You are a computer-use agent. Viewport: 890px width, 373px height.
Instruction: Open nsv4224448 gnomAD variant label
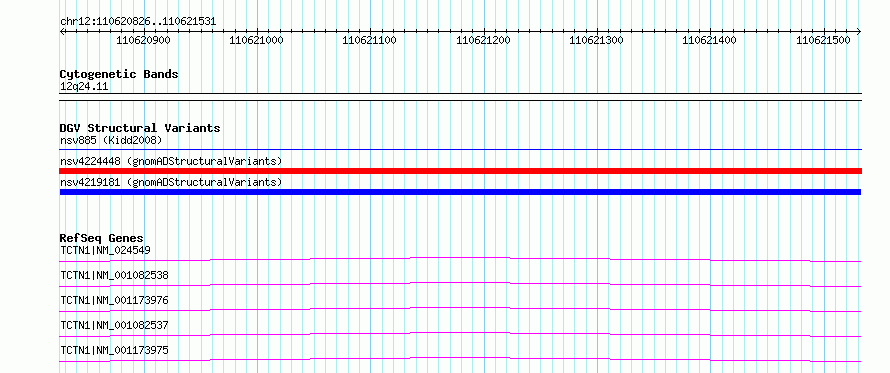tap(171, 161)
